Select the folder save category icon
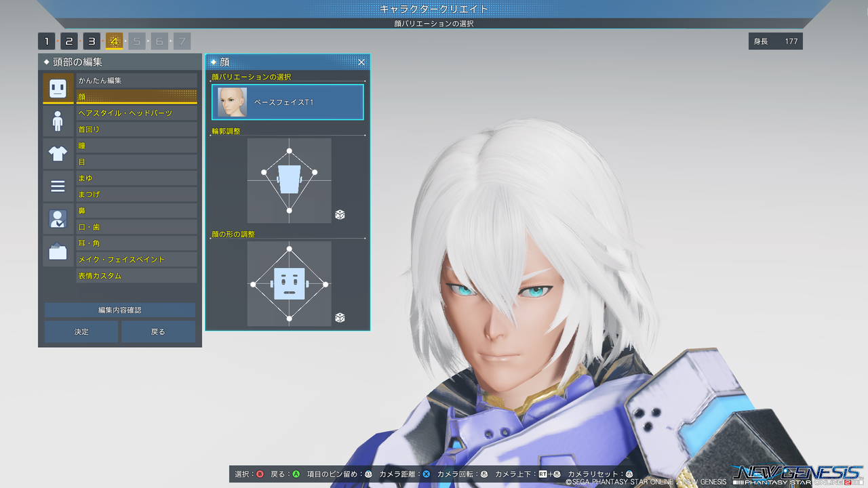The height and width of the screenshot is (488, 868). [58, 251]
